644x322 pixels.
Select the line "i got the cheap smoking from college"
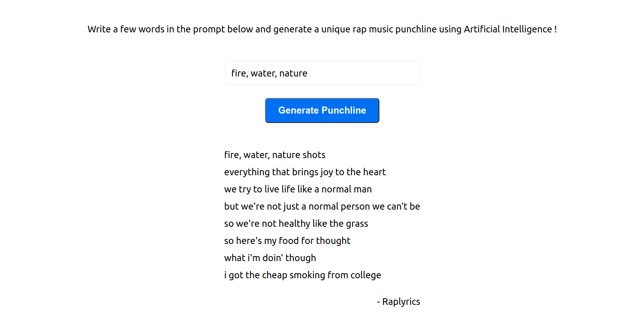pyautogui.click(x=302, y=275)
